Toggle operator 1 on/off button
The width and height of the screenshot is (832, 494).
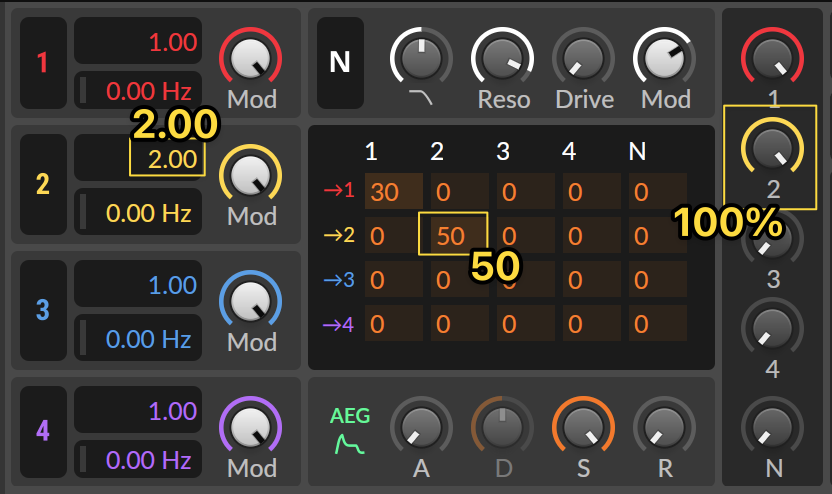click(44, 63)
